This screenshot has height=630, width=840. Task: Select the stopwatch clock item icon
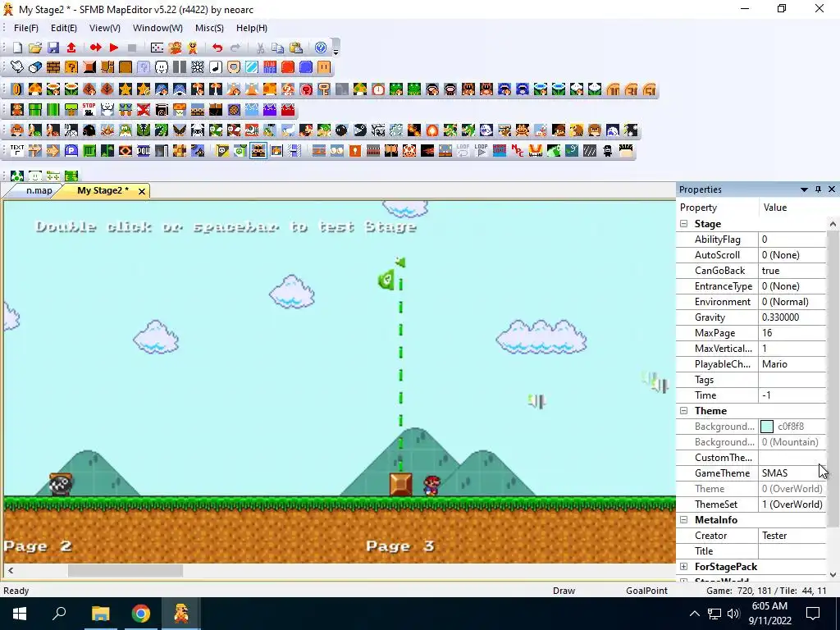(x=378, y=89)
